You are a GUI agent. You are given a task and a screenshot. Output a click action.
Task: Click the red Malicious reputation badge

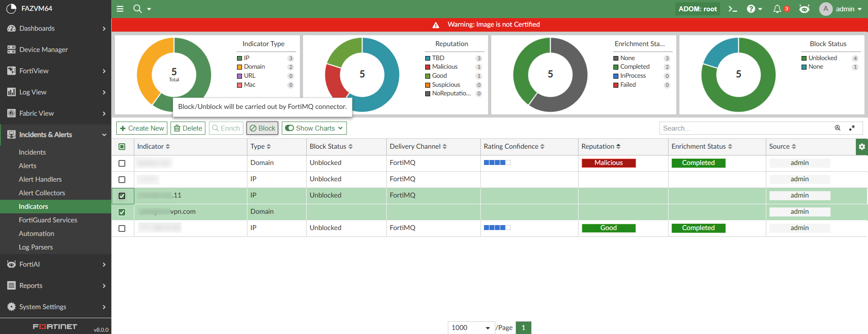(608, 163)
